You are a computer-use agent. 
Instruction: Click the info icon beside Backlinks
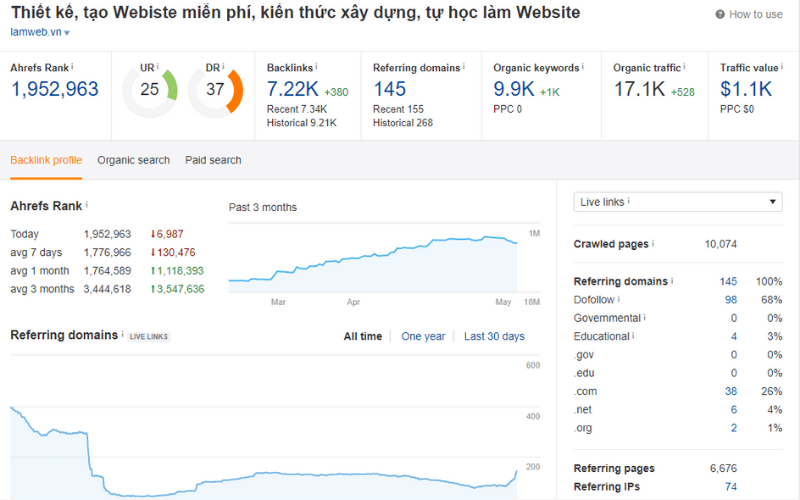click(316, 66)
